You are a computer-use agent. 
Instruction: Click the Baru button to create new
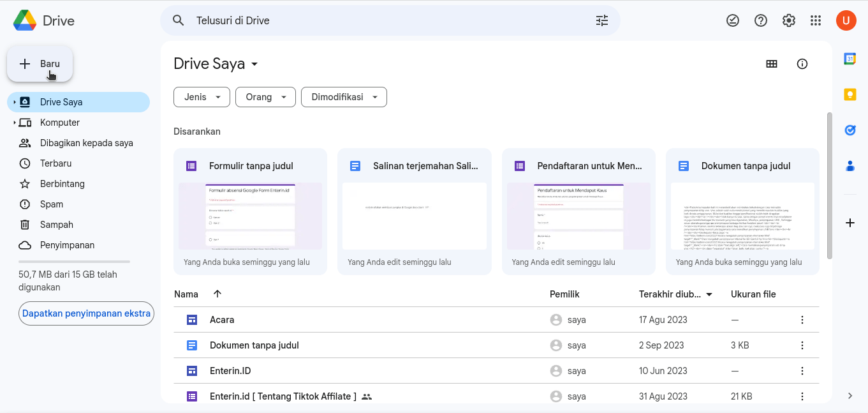pyautogui.click(x=40, y=64)
